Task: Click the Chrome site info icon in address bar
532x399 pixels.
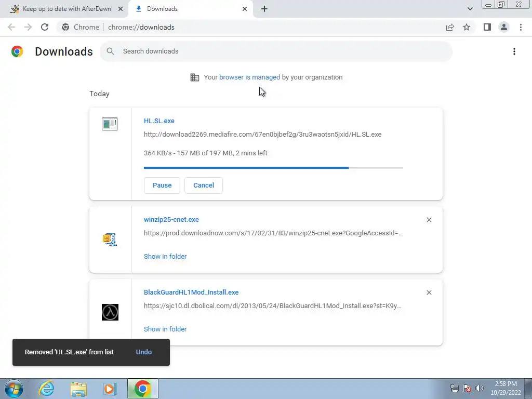Action: click(65, 27)
